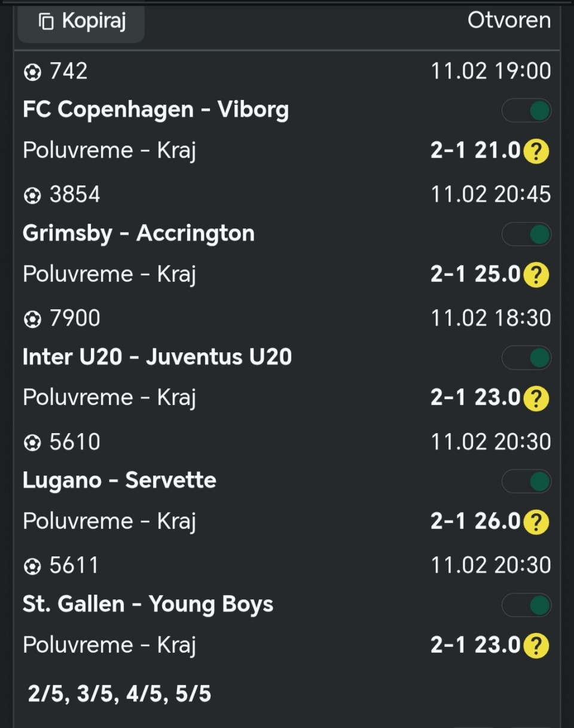Click soccer ball icon beside code 7900

(32, 319)
